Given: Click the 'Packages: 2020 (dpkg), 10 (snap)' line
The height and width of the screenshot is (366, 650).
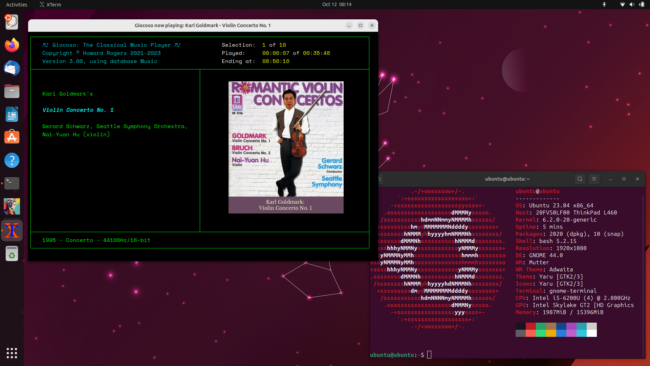Looking at the screenshot, I should pyautogui.click(x=570, y=234).
